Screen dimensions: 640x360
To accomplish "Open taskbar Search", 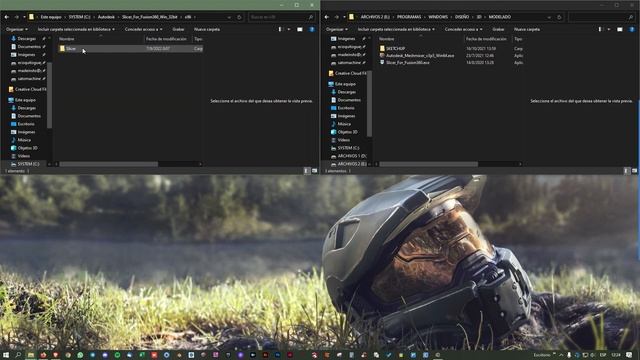I will click(x=18, y=355).
